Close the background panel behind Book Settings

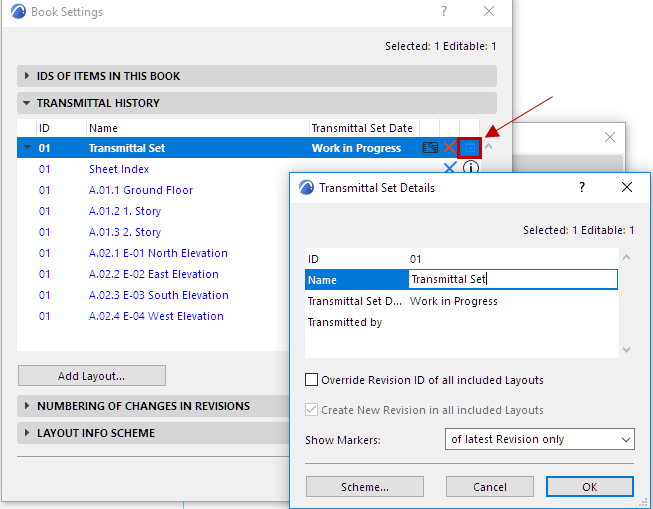[610, 137]
